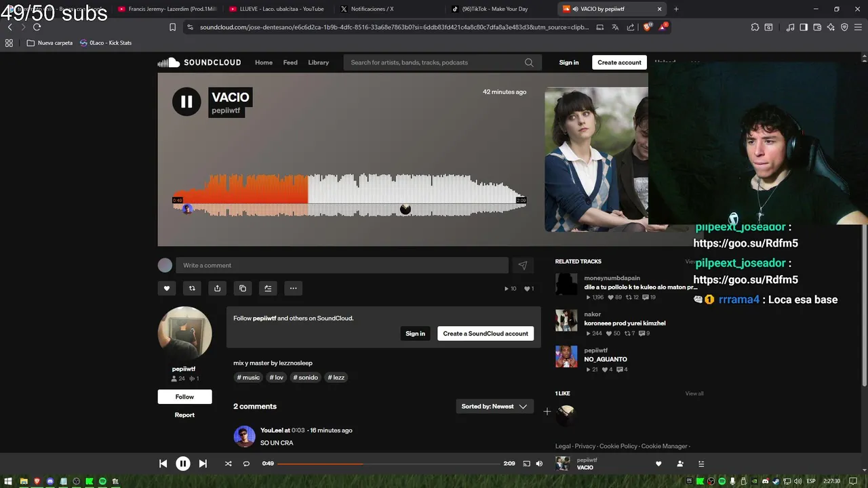The height and width of the screenshot is (488, 868).
Task: Skip to previous track in player bar
Action: pyautogui.click(x=163, y=464)
